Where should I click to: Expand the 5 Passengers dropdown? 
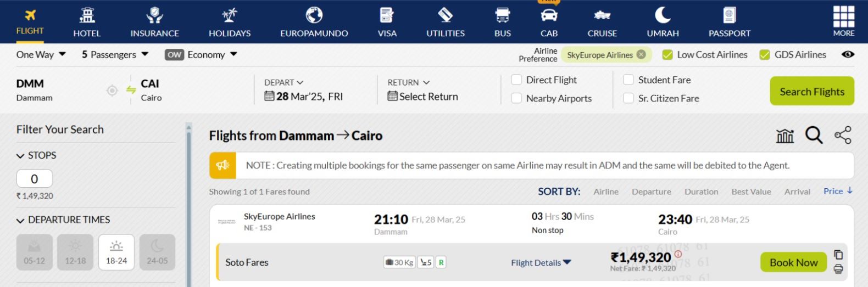pyautogui.click(x=115, y=54)
